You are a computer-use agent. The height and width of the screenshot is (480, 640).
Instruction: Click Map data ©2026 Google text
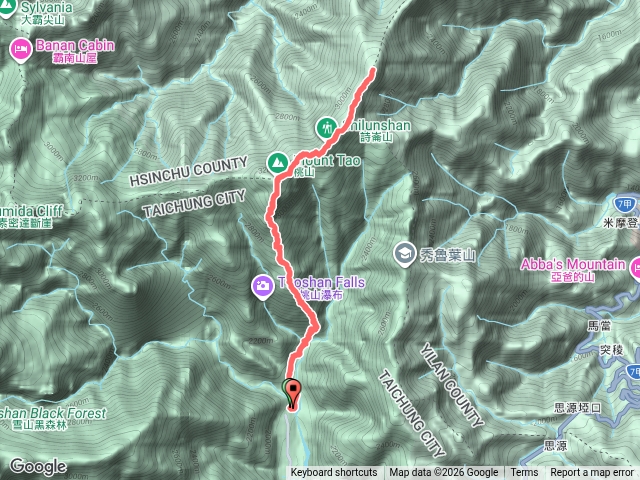pos(444,473)
